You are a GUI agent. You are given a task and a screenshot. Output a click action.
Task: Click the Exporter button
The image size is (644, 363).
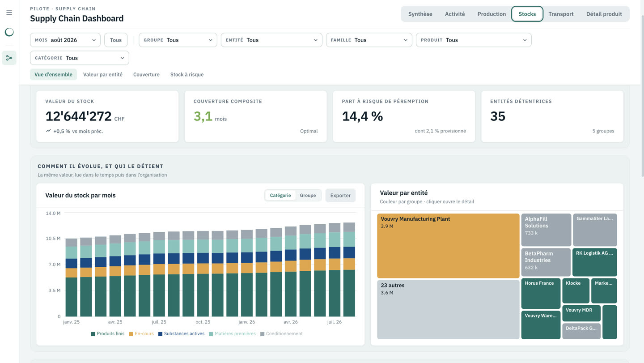point(340,195)
